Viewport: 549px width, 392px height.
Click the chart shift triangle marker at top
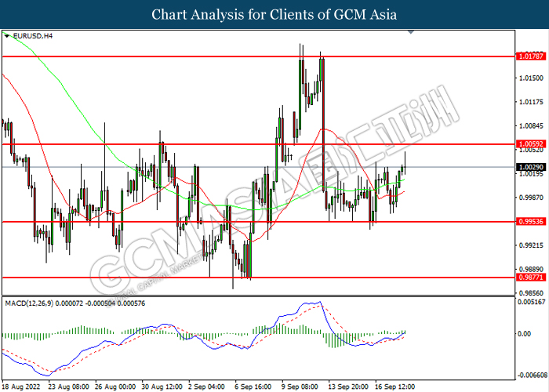pyautogui.click(x=411, y=32)
